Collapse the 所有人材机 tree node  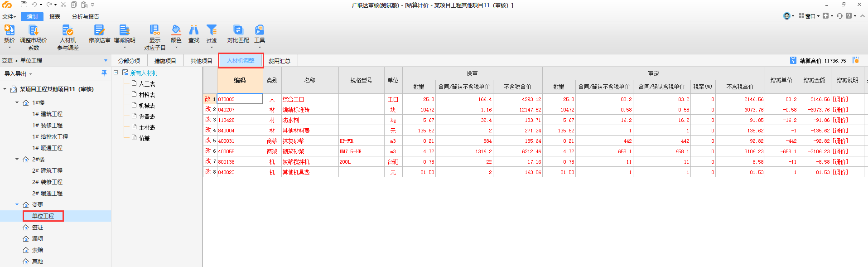[116, 73]
